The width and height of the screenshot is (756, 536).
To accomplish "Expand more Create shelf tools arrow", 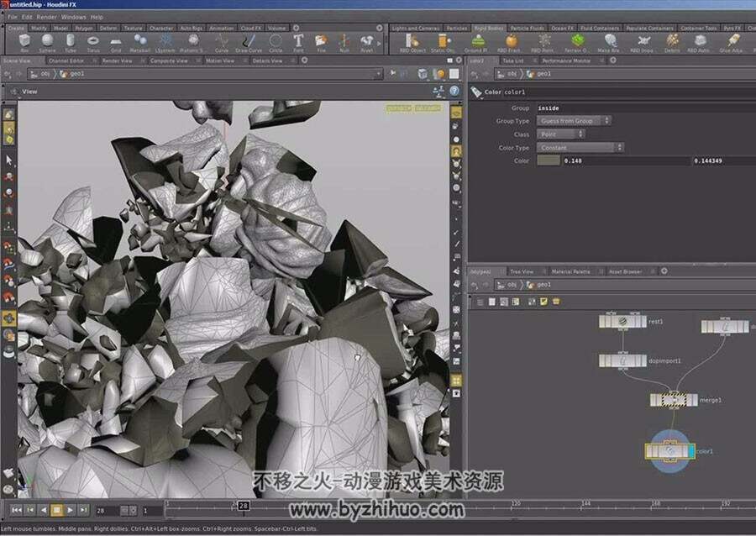I will tap(379, 44).
